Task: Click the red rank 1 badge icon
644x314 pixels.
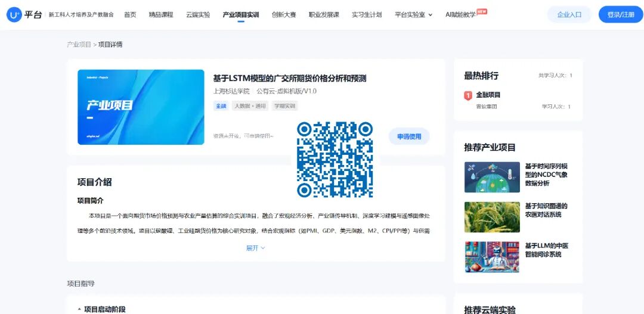Action: click(x=468, y=96)
